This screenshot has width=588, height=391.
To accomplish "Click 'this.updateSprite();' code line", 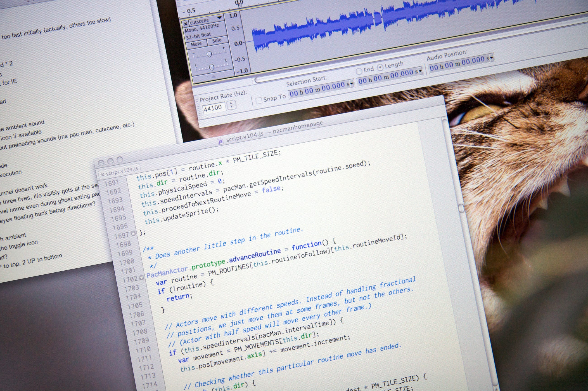I will [x=182, y=216].
